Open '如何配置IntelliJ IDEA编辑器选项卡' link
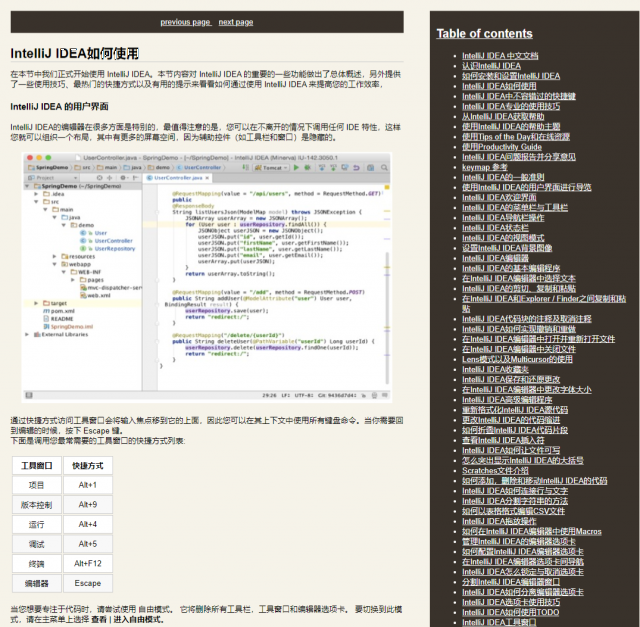640x627 pixels. 522,551
